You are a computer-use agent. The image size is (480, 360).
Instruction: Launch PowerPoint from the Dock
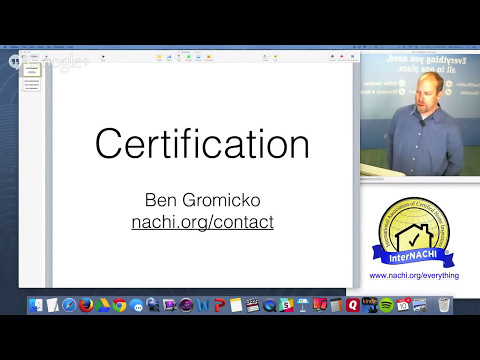coord(219,305)
